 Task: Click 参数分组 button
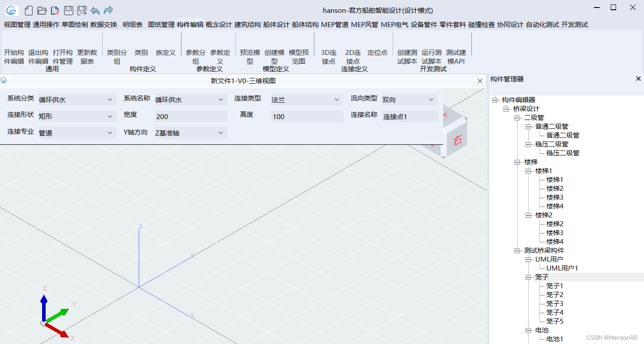(196, 57)
